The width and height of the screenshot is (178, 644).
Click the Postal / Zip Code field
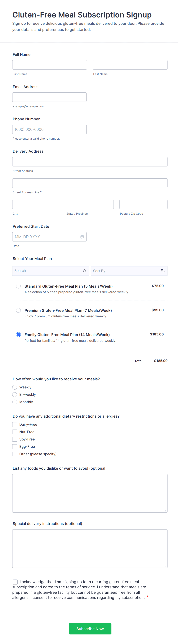[x=143, y=204]
